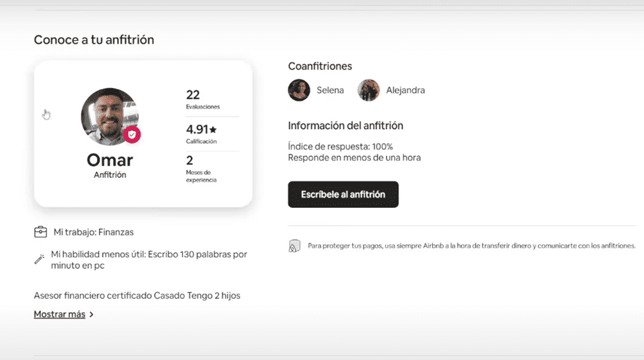Click the Escríbele al anfitrión button
The image size is (644, 360).
coord(343,195)
